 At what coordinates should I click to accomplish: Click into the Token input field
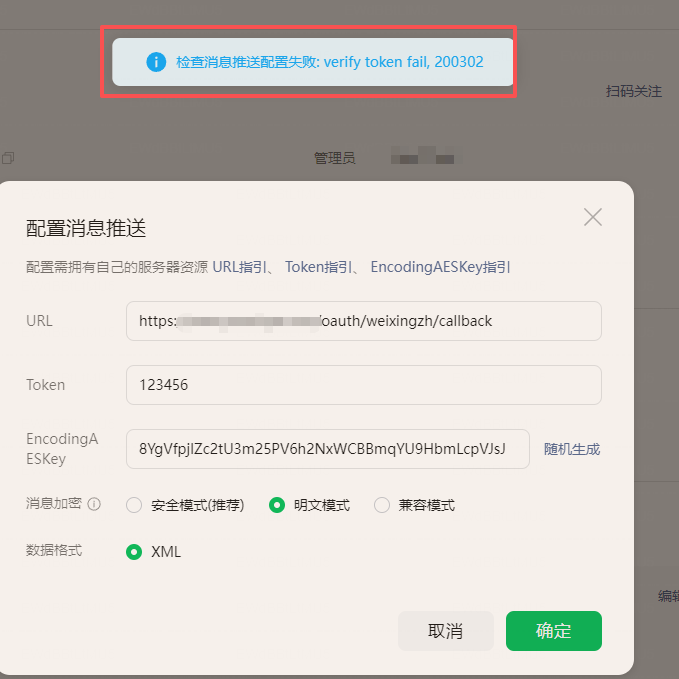pyautogui.click(x=363, y=385)
